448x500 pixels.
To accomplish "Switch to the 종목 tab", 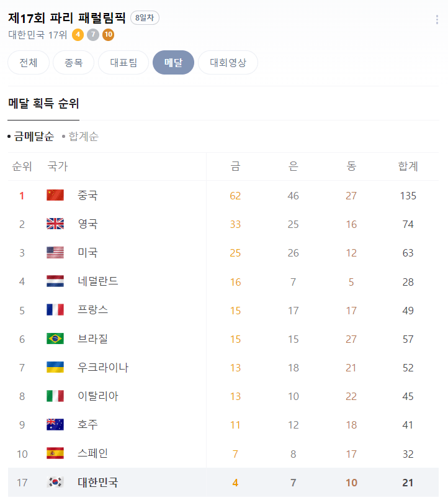I will (x=73, y=63).
